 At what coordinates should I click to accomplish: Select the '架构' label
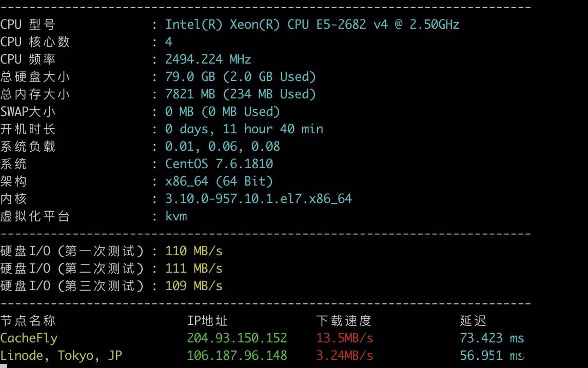13,181
